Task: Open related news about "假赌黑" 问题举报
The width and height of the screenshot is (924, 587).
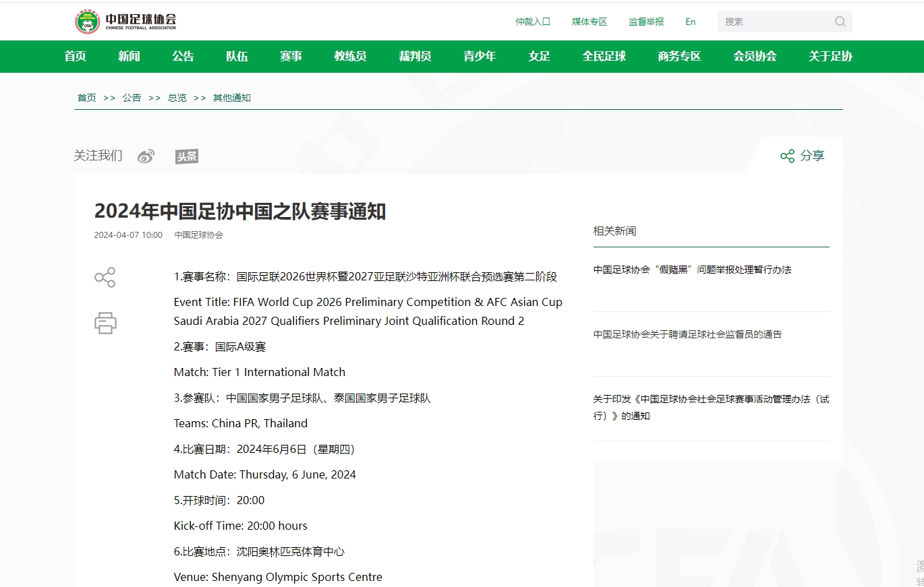Action: tap(692, 270)
